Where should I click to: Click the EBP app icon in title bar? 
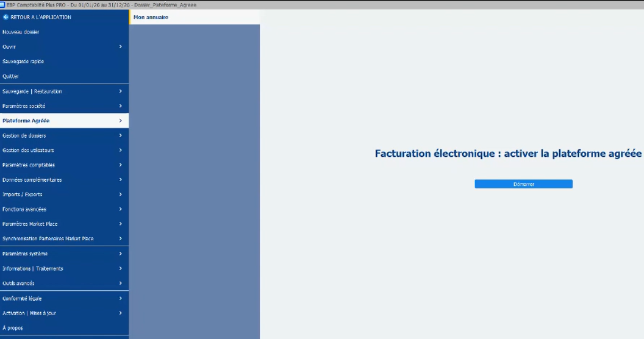pos(2,5)
